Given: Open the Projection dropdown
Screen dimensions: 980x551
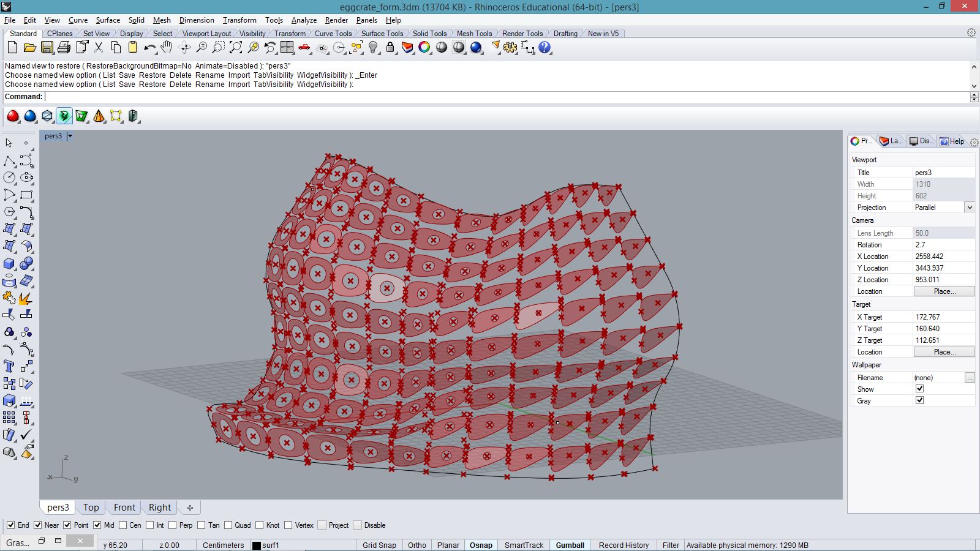Looking at the screenshot, I should [x=969, y=208].
